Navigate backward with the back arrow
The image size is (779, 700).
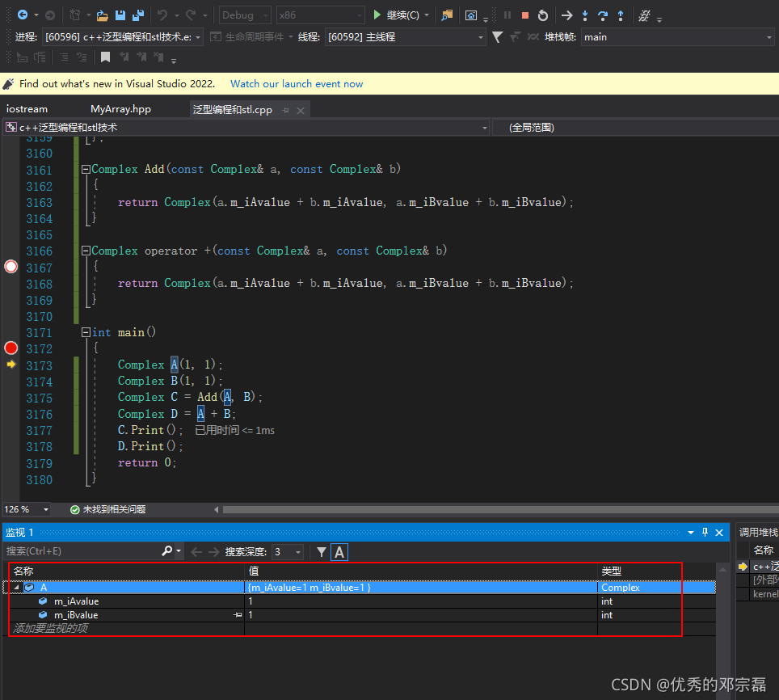click(x=23, y=15)
